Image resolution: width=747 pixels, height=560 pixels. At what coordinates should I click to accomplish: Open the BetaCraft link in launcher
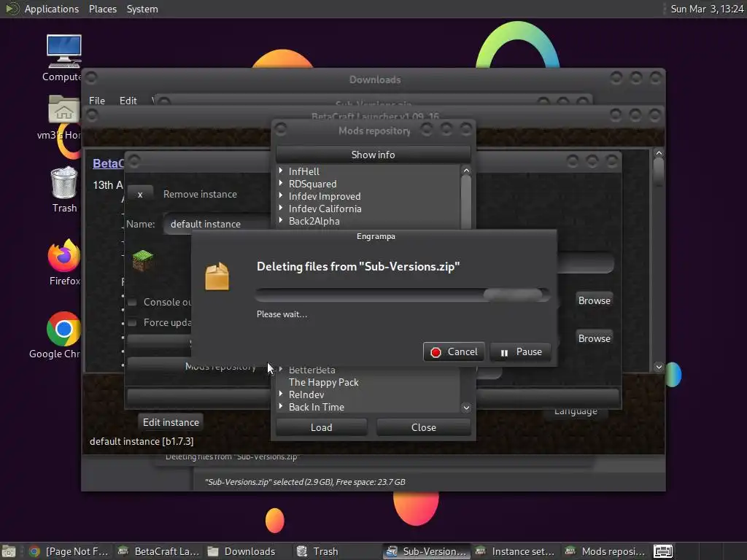click(x=108, y=163)
